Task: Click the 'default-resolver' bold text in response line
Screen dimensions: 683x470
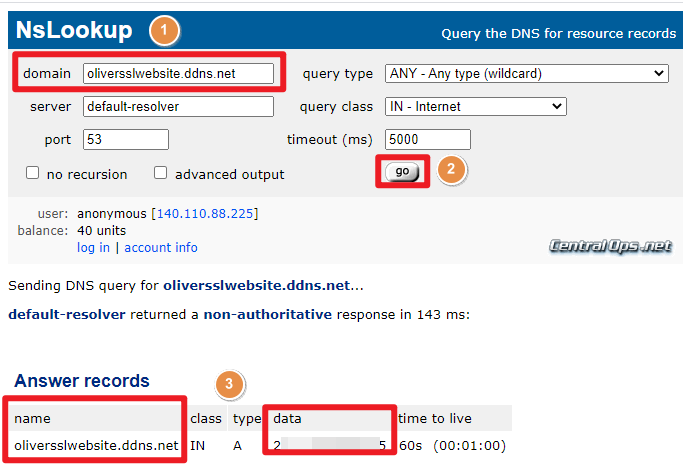Action: pos(67,314)
